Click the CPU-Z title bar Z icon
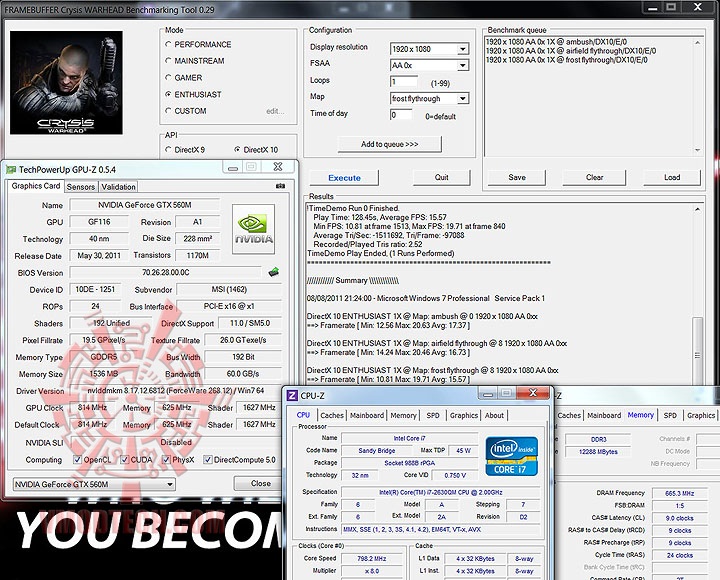This screenshot has height=580, width=720. (x=292, y=395)
